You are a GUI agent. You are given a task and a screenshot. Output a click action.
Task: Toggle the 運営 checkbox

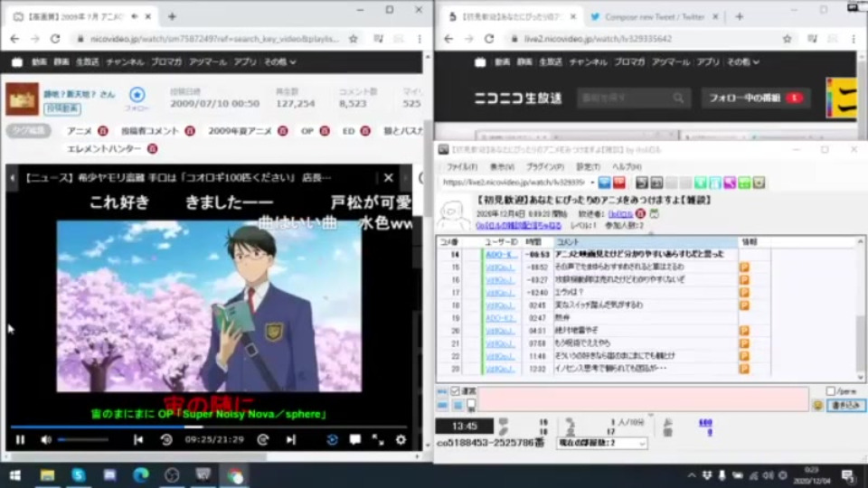(x=455, y=391)
